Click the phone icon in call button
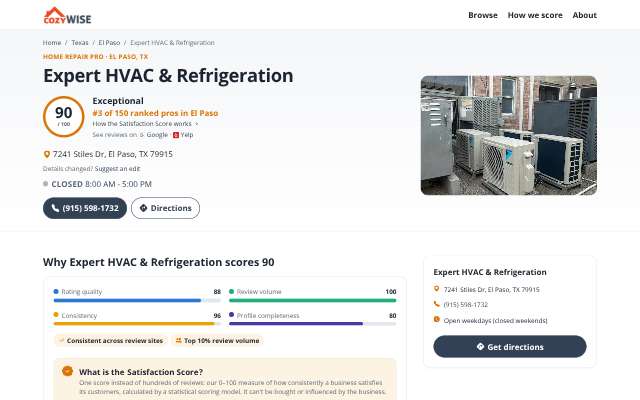The height and width of the screenshot is (400, 640). point(55,208)
